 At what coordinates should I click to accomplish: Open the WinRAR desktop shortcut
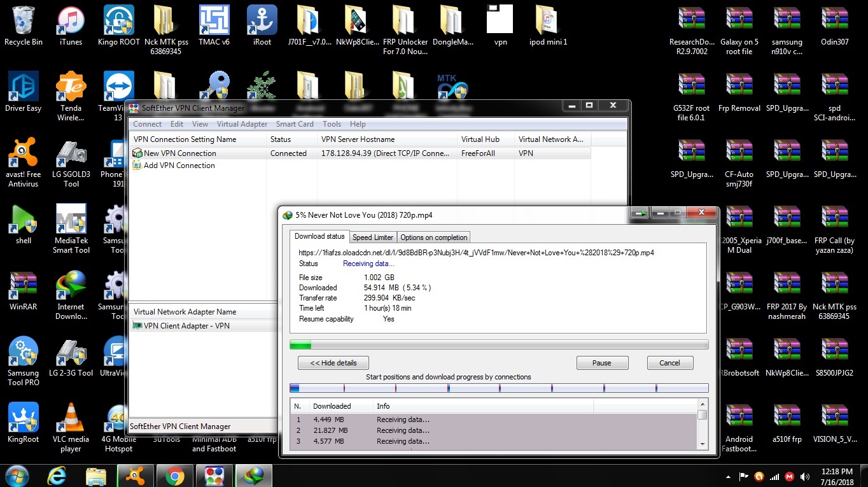click(x=24, y=290)
